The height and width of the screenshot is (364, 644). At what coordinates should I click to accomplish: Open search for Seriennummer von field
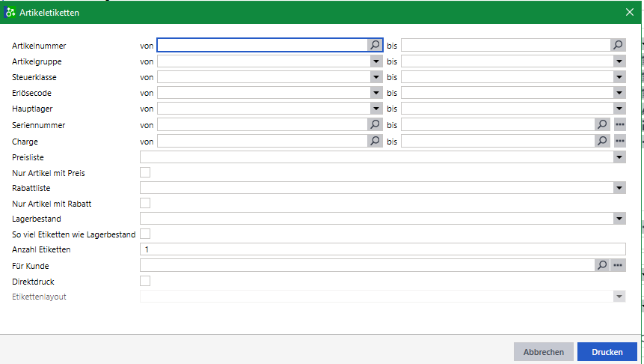pyautogui.click(x=375, y=124)
